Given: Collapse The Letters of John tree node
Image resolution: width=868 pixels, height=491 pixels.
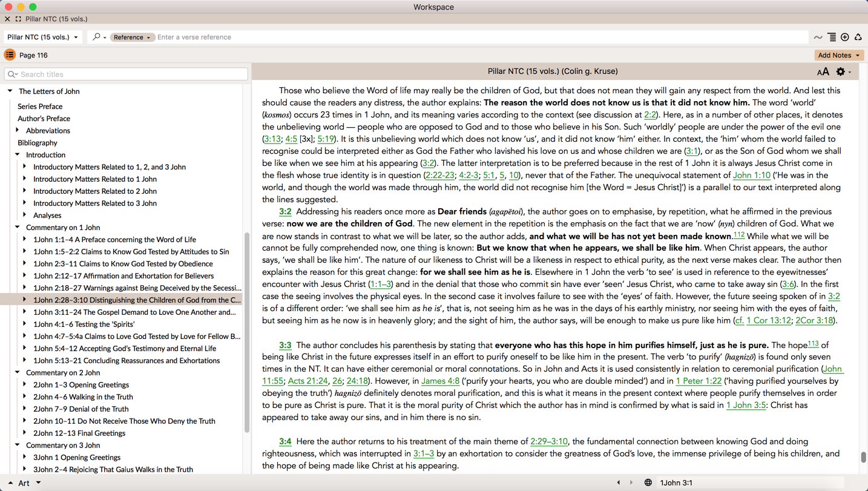Looking at the screenshot, I should point(10,91).
